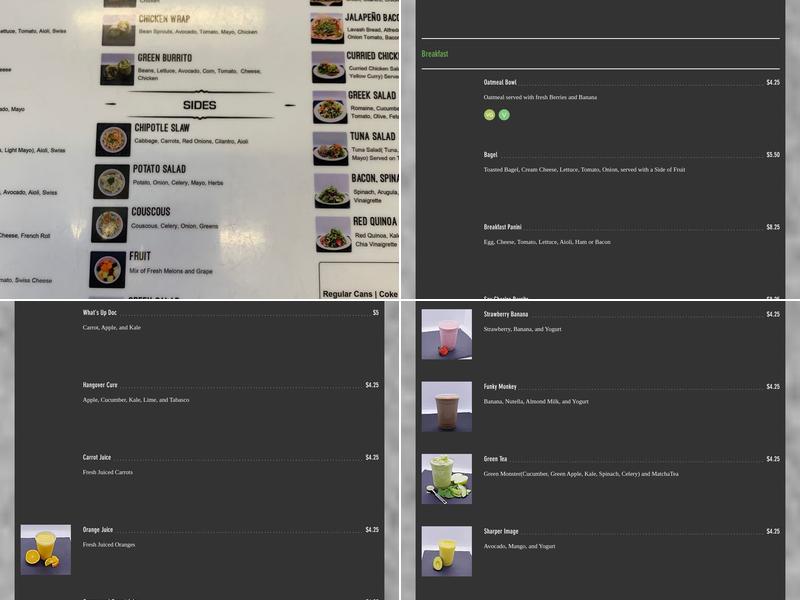Click the VG dietary badge under Oatmeal Bowl
Screen dimensions: 800x600
click(487, 115)
